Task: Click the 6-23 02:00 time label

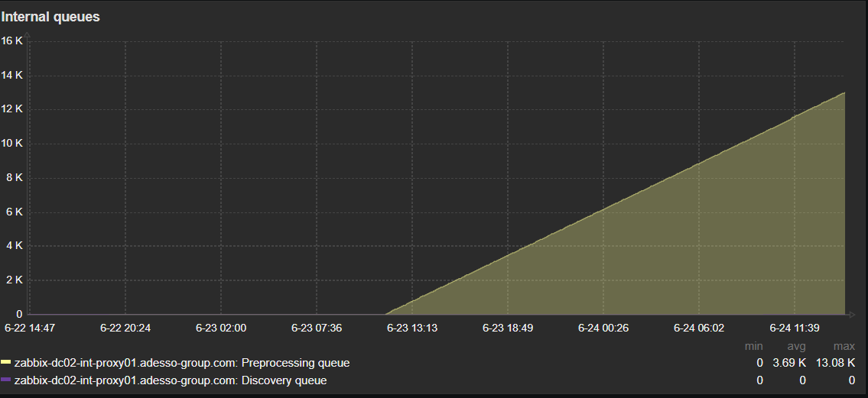Action: click(221, 328)
